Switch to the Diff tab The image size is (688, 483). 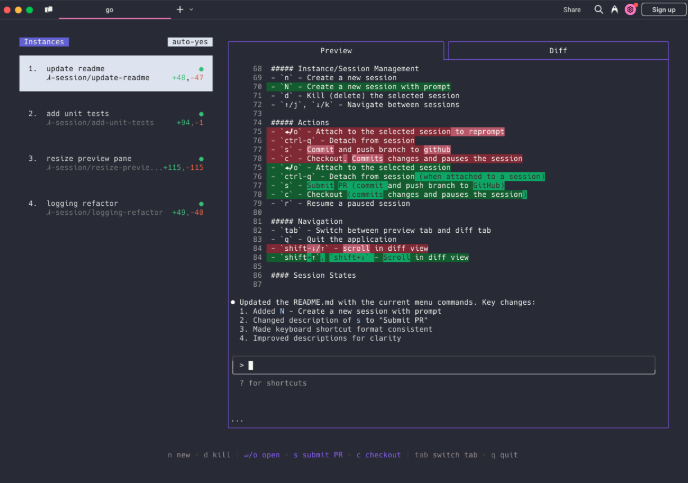(557, 50)
